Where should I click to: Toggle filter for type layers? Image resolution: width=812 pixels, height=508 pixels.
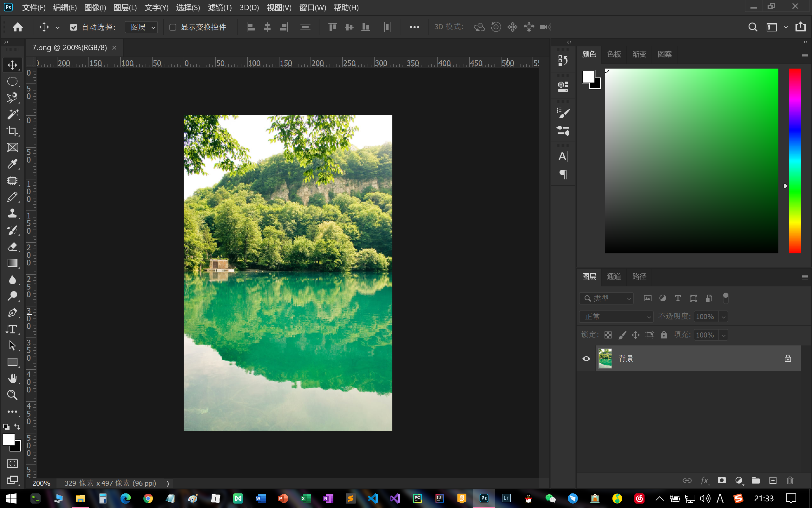[678, 298]
